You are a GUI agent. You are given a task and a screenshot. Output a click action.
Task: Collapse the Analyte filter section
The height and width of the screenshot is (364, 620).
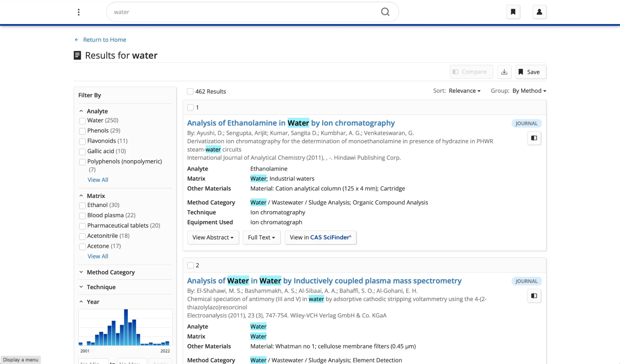coord(81,111)
